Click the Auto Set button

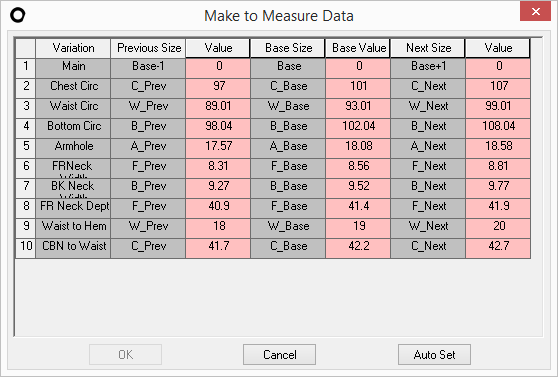[x=434, y=355]
